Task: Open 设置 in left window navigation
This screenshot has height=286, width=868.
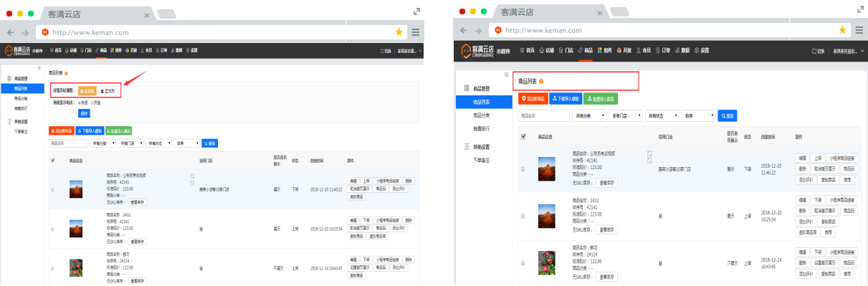Action: 191,50
